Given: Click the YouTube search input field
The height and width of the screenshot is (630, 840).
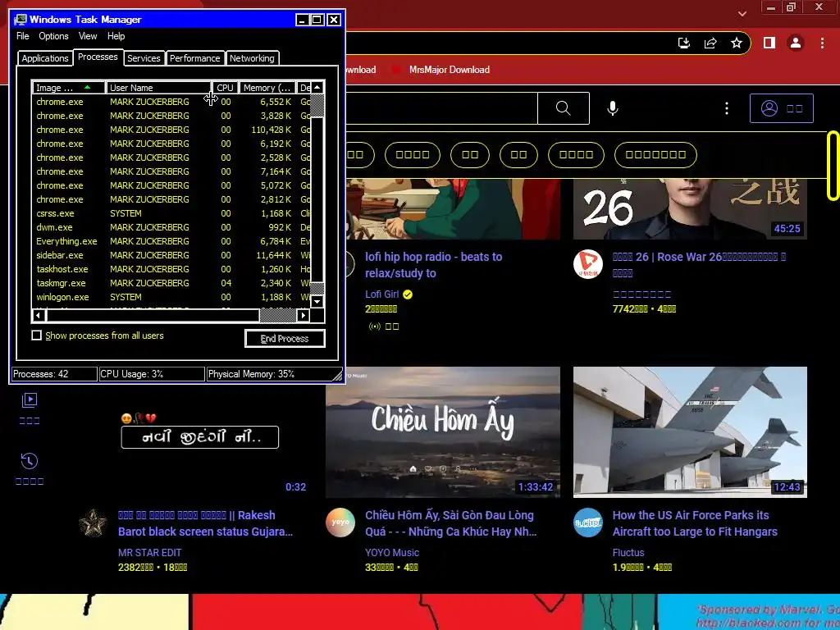Looking at the screenshot, I should 441,108.
